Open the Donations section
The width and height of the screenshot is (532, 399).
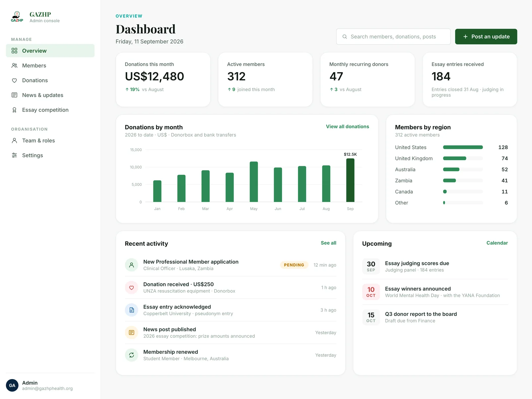point(50,80)
